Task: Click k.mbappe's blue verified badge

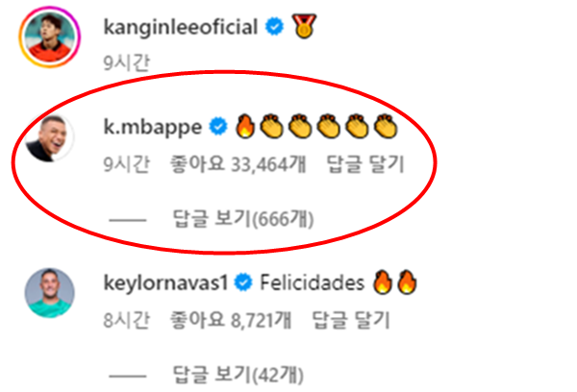Action: [x=218, y=127]
